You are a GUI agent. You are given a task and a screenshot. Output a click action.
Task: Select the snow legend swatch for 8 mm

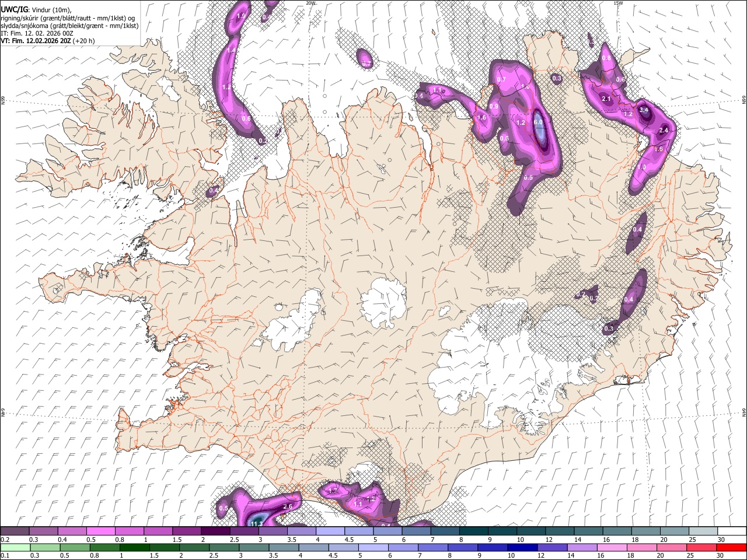474,531
